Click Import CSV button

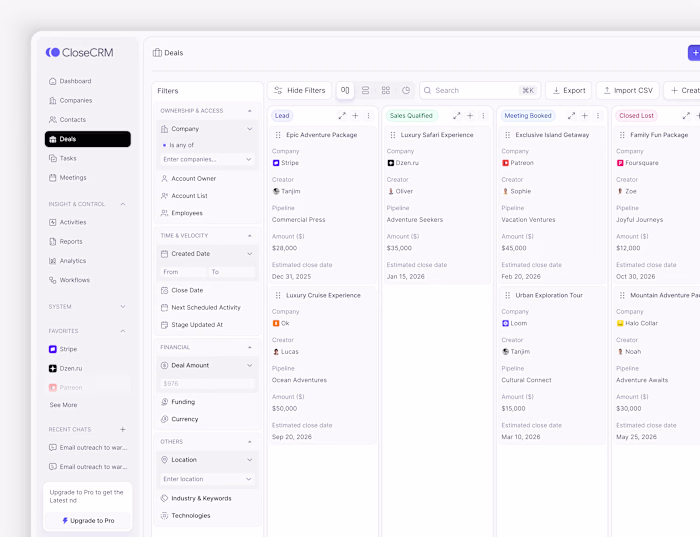click(627, 91)
